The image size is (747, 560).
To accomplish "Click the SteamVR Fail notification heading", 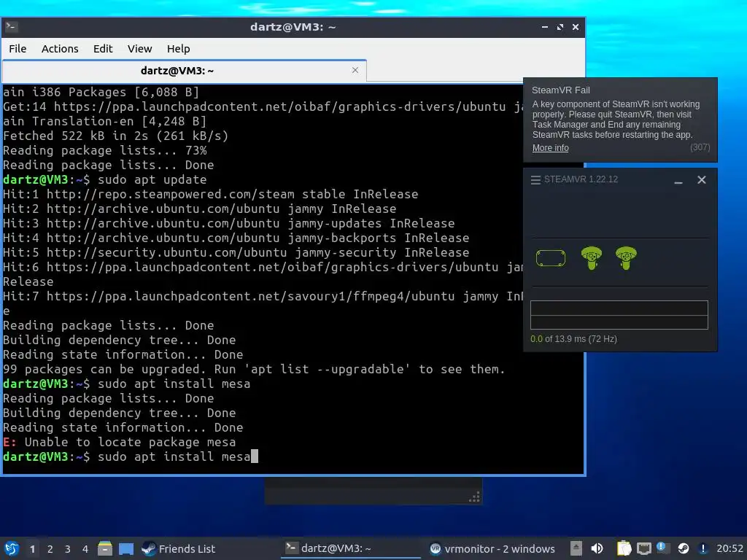I will (x=561, y=90).
